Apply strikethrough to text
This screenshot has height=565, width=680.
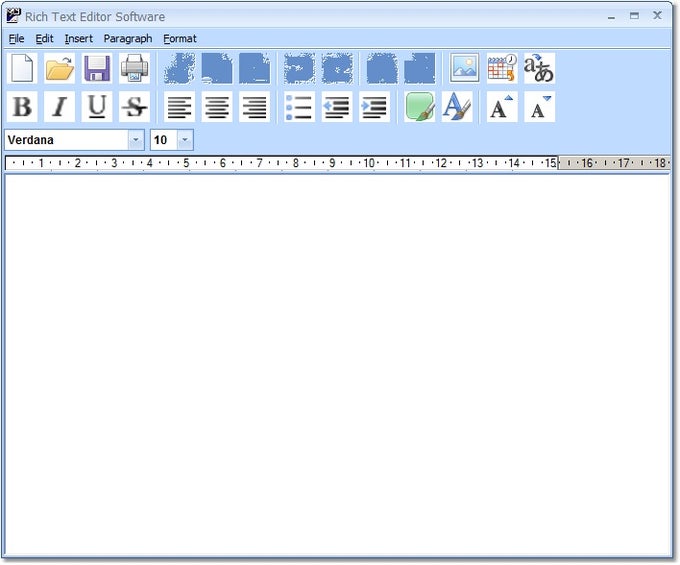coord(134,107)
